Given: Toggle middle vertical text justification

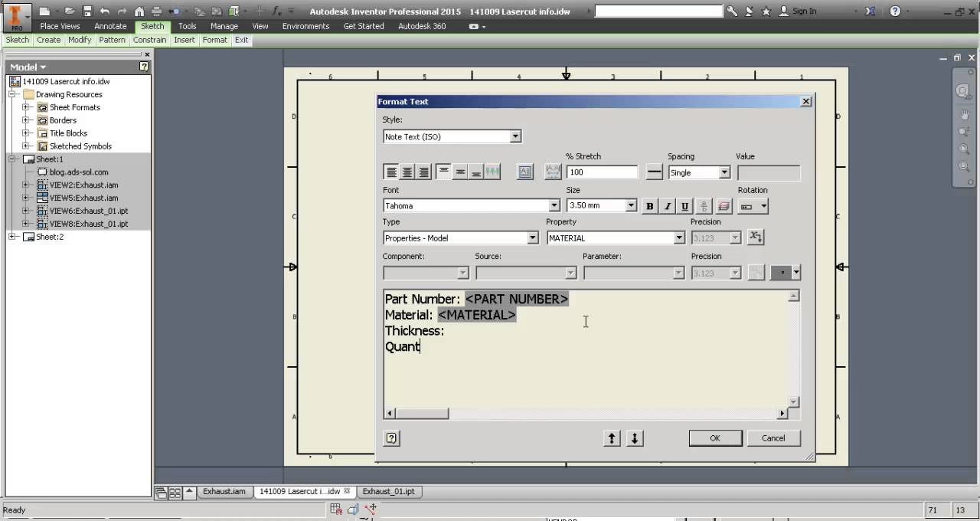Looking at the screenshot, I should tap(459, 172).
